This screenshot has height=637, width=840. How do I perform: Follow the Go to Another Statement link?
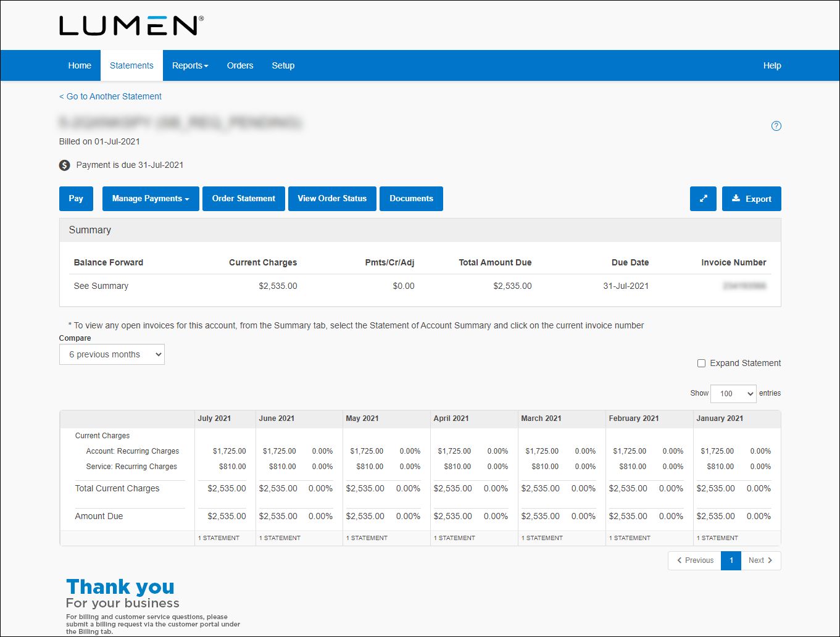point(110,96)
